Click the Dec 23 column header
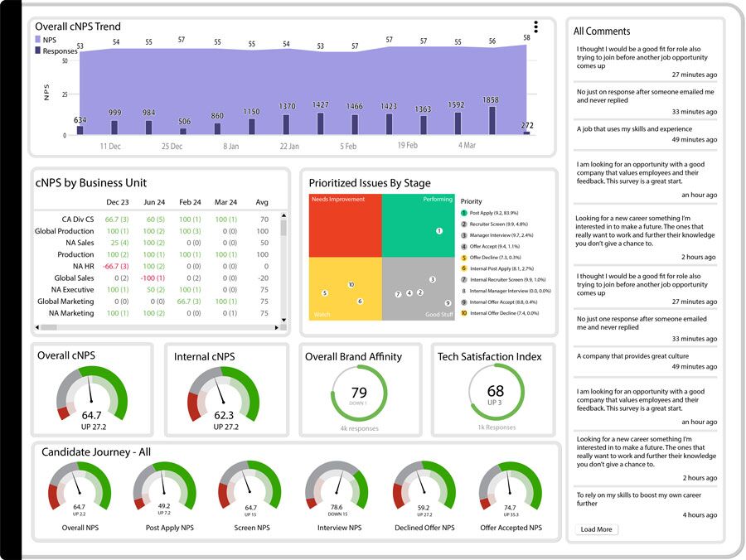Image resolution: width=746 pixels, height=560 pixels. [117, 202]
